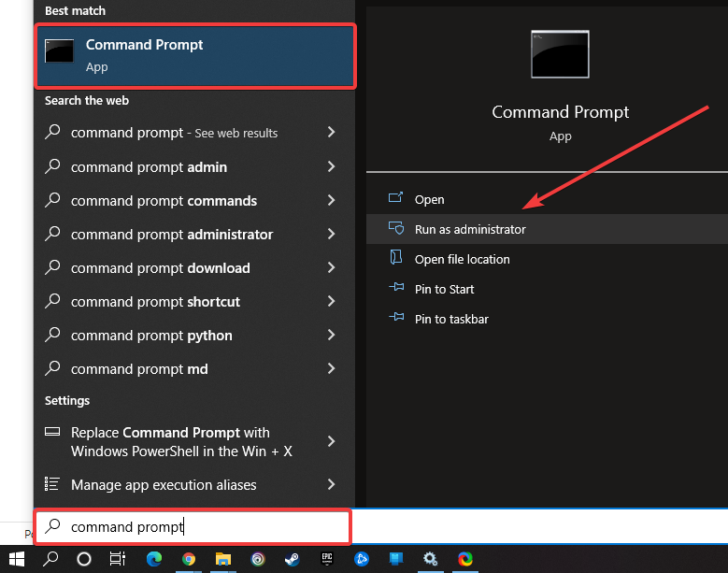728x573 pixels.
Task: Open the blue square window app on taskbar
Action: tap(396, 559)
